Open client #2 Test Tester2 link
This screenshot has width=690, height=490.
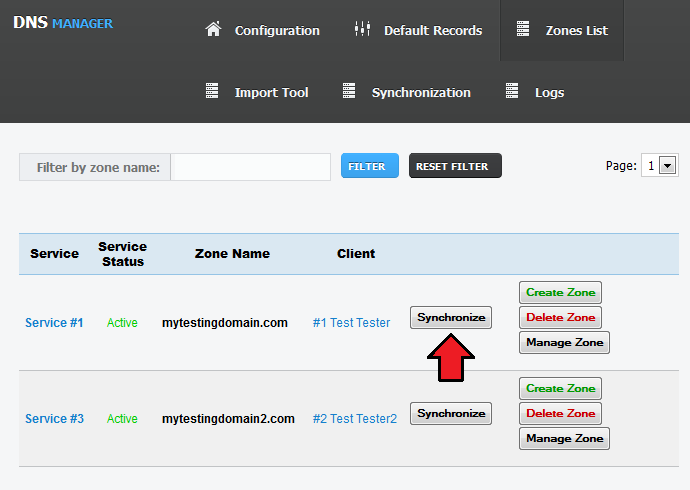[354, 419]
